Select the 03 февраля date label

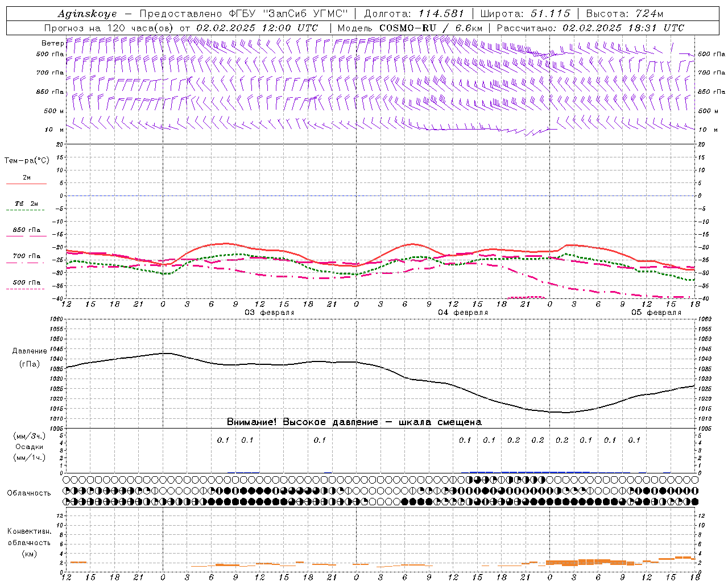[270, 313]
